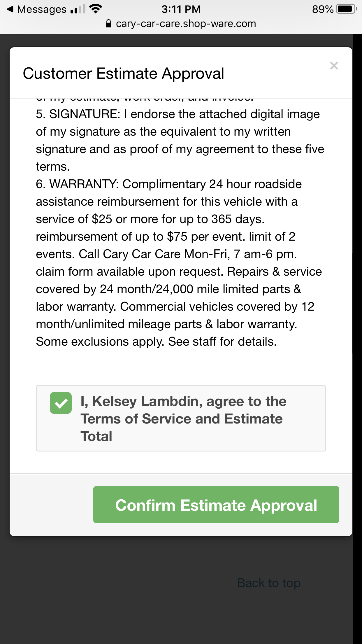
Task: Tap the Messages label in status bar
Action: (x=42, y=9)
